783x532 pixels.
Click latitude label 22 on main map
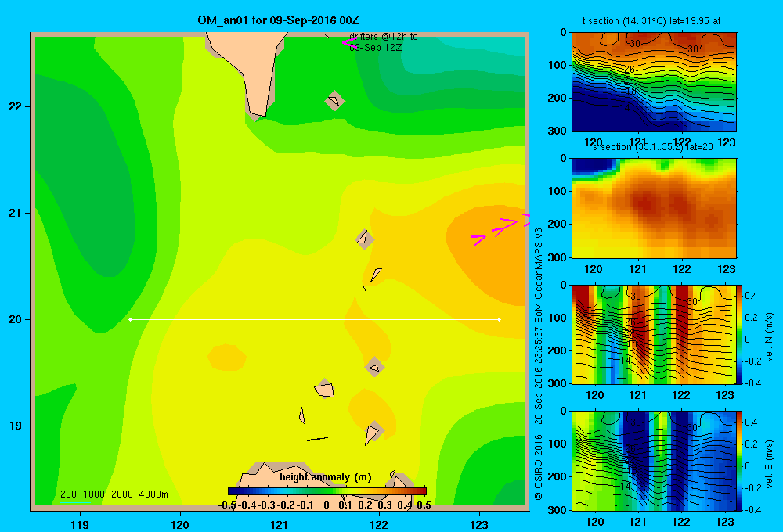[x=15, y=107]
